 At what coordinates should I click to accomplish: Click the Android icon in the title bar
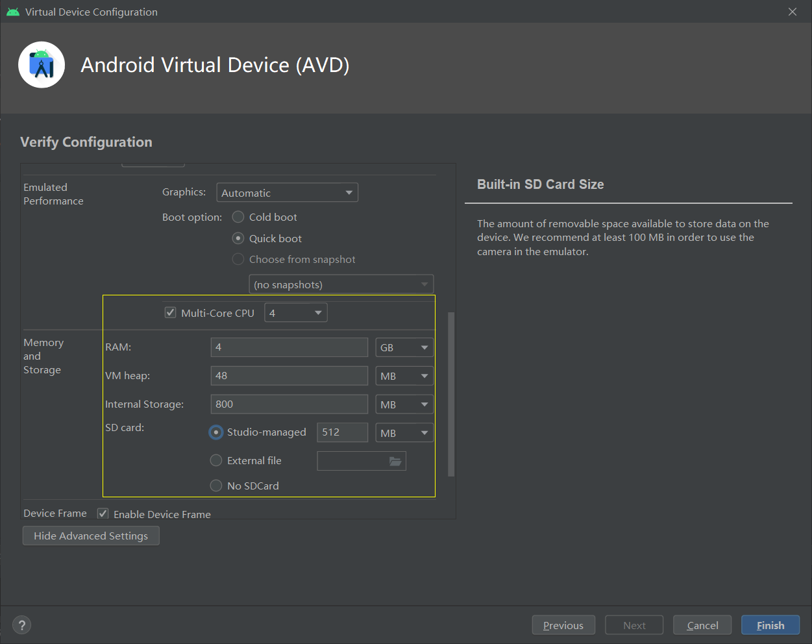click(x=13, y=12)
